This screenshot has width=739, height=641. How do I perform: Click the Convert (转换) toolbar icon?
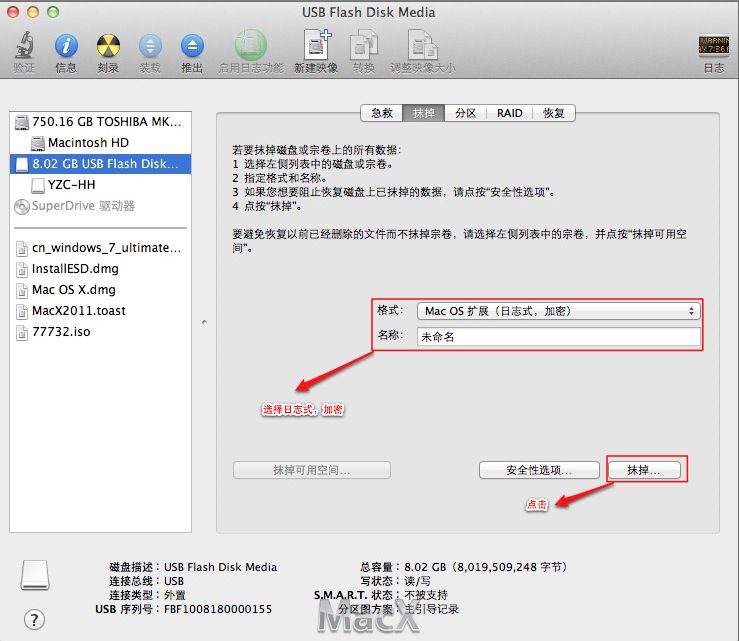coord(364,45)
